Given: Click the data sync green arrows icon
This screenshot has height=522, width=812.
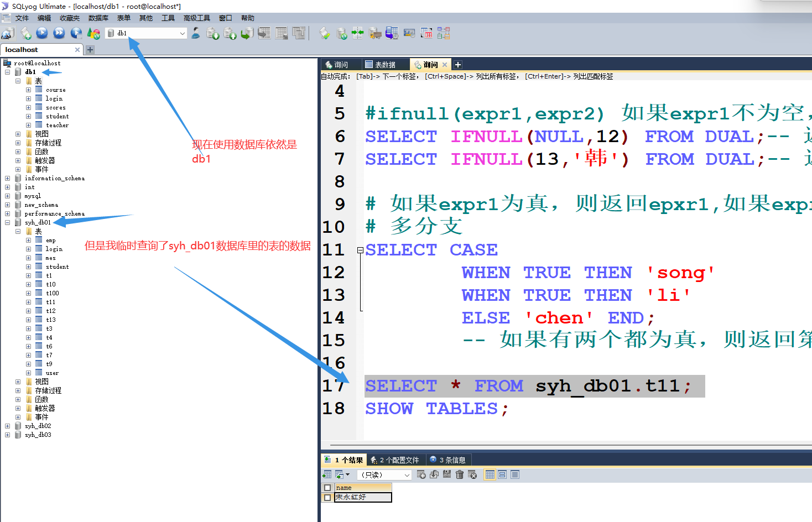Looking at the screenshot, I should click(358, 33).
